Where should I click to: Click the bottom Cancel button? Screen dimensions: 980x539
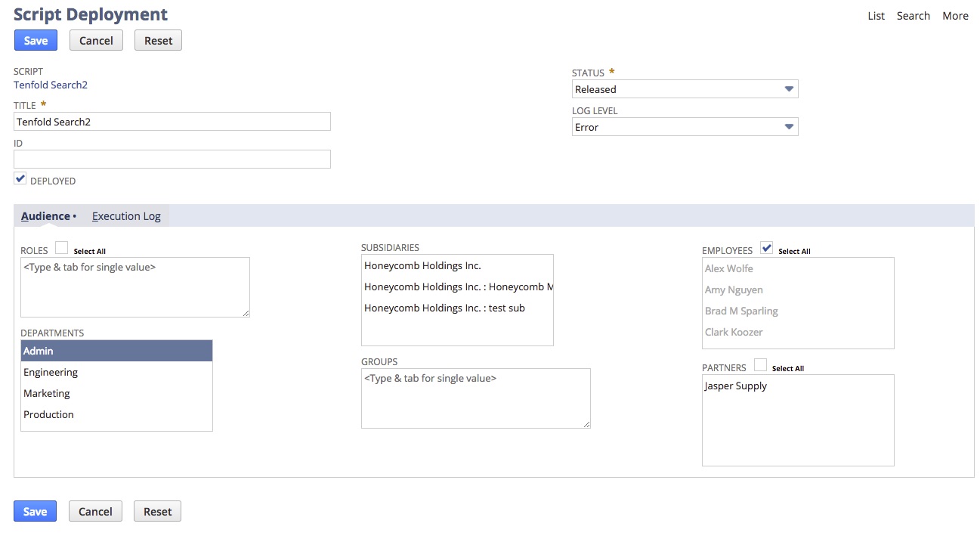(95, 512)
